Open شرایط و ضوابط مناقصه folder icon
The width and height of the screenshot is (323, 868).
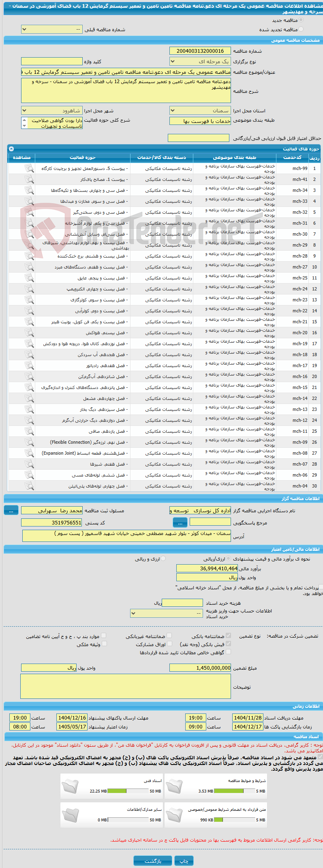click(174, 786)
